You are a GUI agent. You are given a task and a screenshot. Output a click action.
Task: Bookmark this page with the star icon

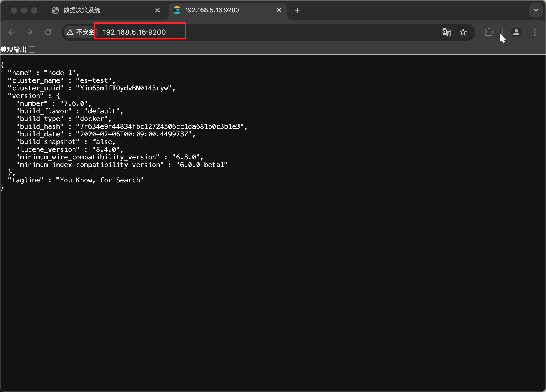463,32
